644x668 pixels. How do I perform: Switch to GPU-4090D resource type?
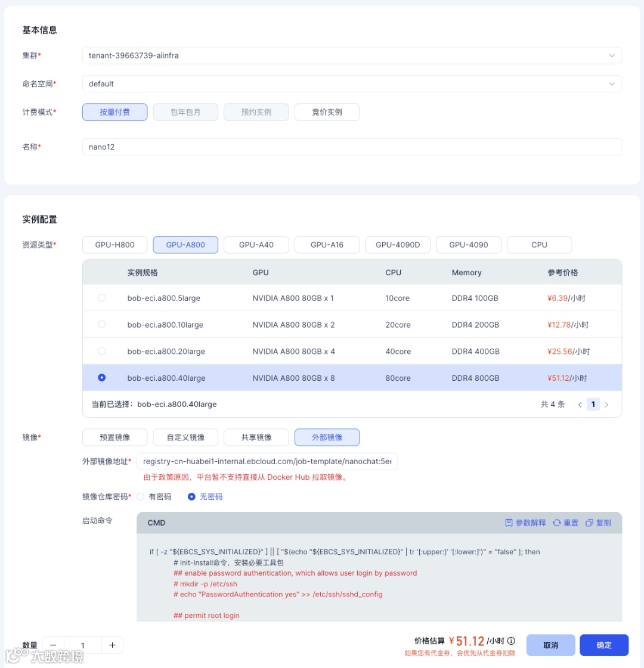coord(398,244)
